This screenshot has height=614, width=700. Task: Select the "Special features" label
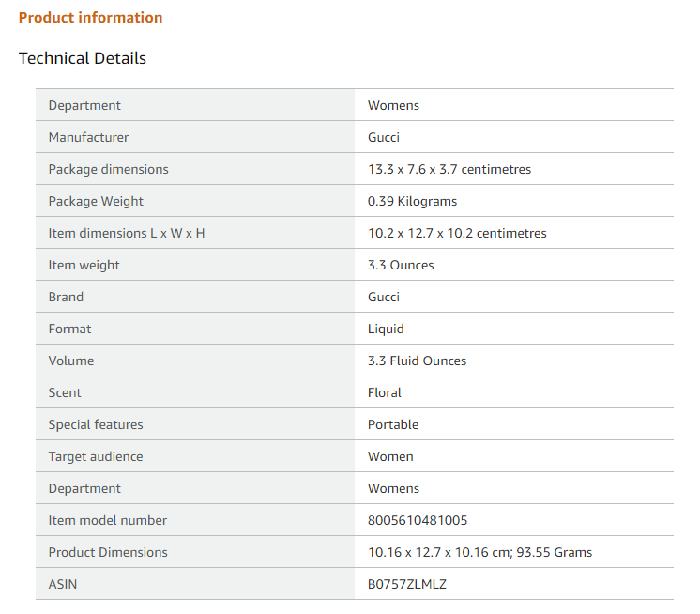96,424
